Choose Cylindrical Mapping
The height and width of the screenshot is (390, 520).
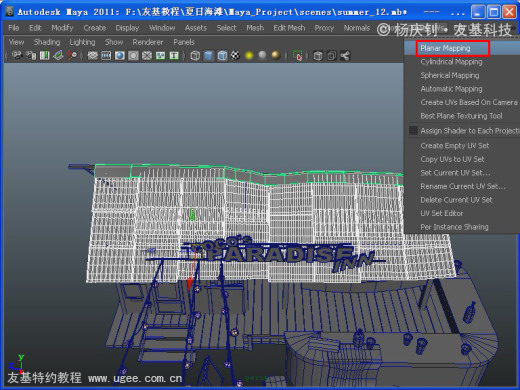click(x=451, y=62)
